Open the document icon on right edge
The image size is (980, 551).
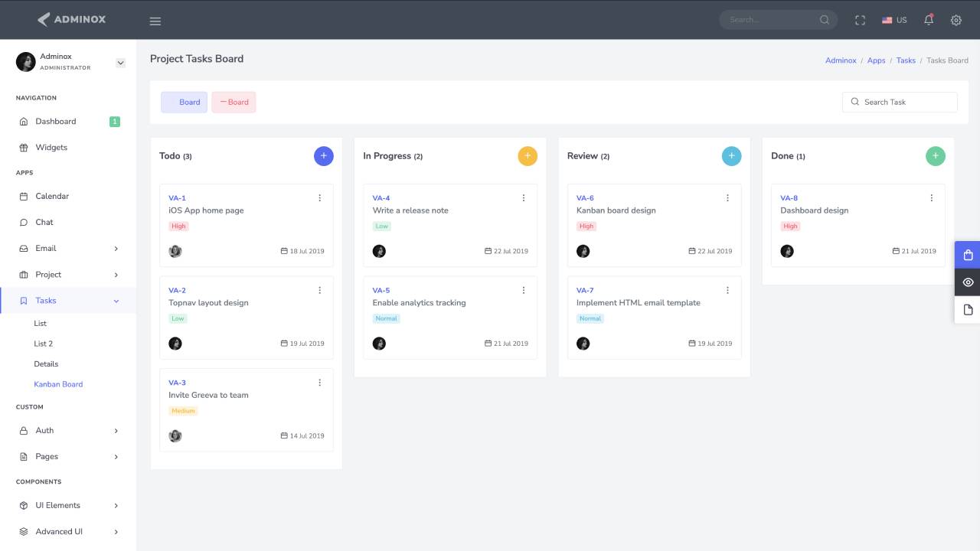coord(968,310)
